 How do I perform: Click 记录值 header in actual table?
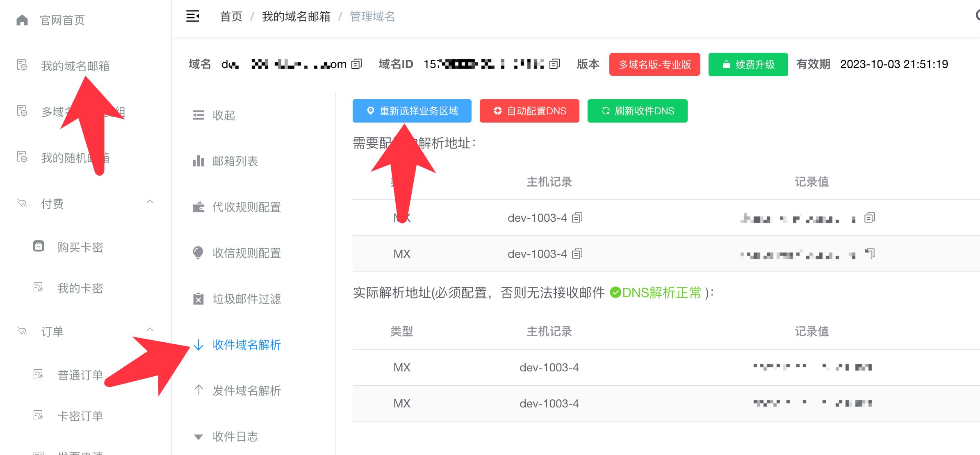pos(812,331)
